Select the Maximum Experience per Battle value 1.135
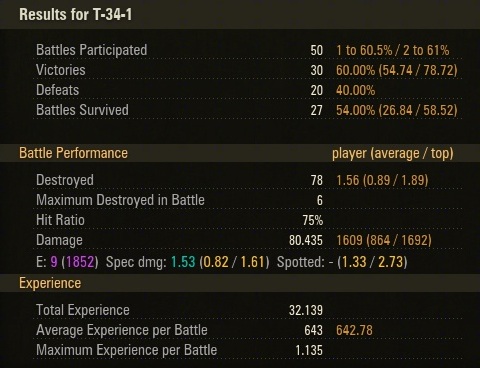 (x=309, y=350)
